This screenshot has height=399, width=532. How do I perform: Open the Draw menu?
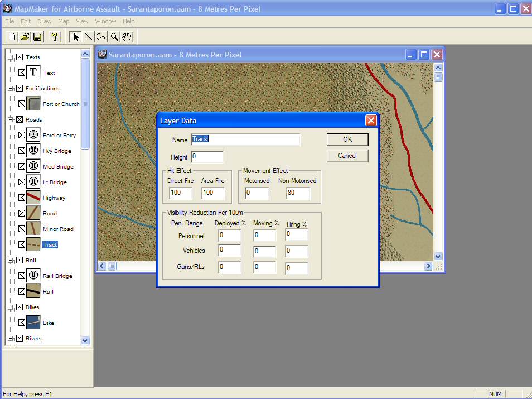(x=45, y=21)
